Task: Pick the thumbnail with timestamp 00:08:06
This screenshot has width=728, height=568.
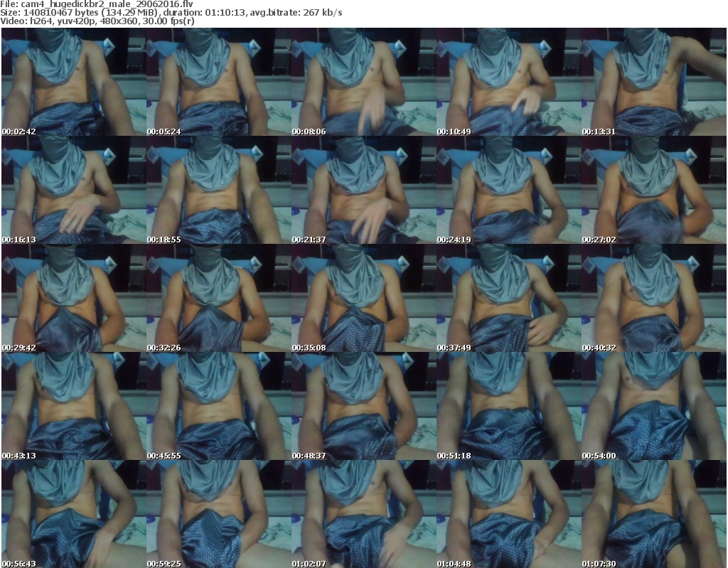Action: 363,82
